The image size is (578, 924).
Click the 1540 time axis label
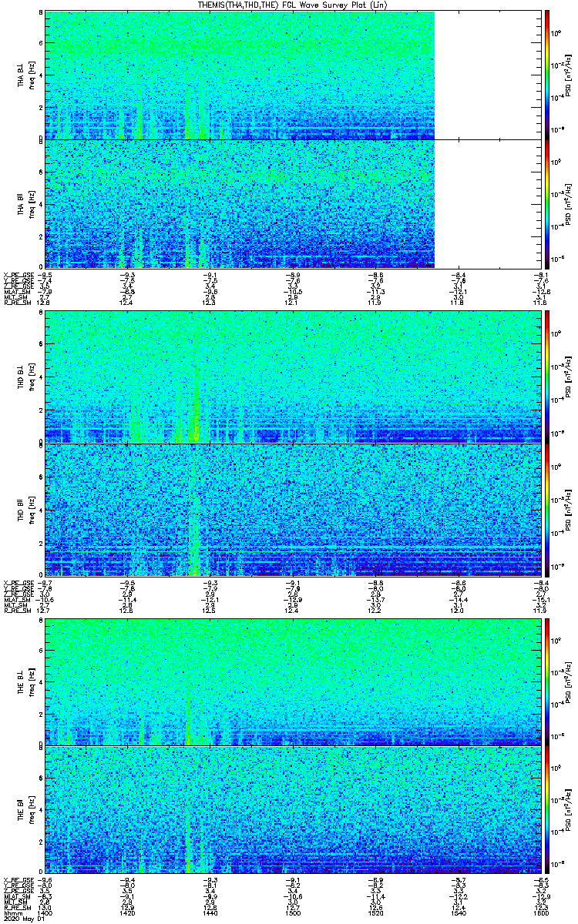pyautogui.click(x=458, y=913)
